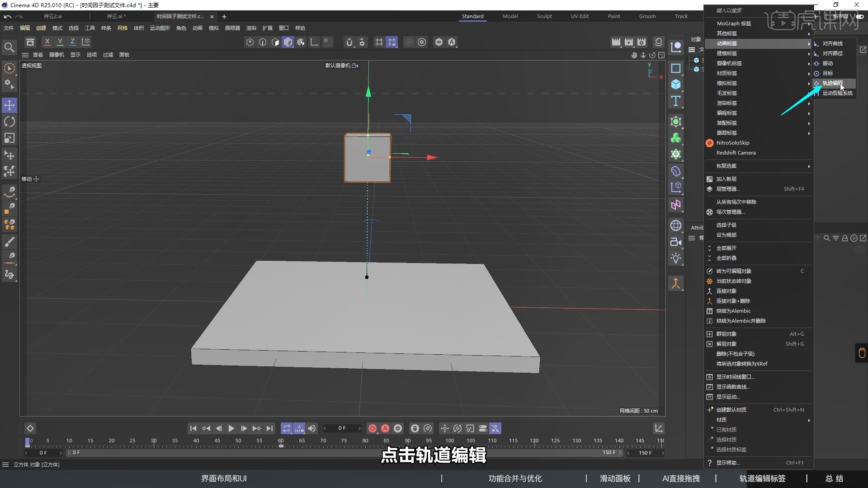Screen dimensions: 868x488
Task: Toggle automatic keyframing with the red A button
Action: coord(385,428)
